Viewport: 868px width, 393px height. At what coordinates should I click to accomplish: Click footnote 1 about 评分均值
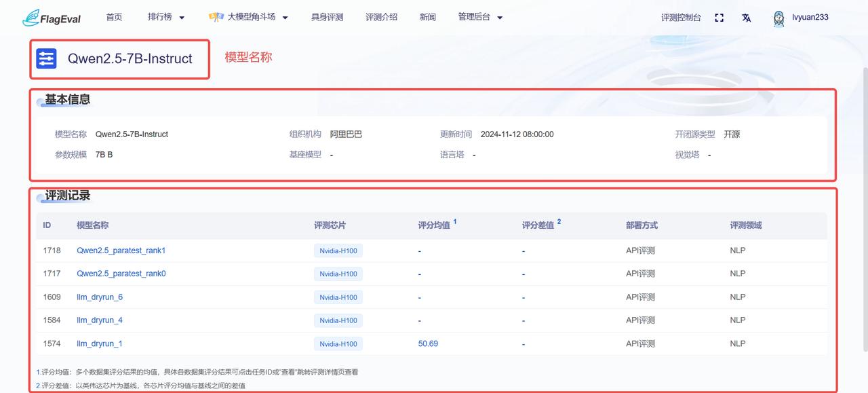click(197, 372)
